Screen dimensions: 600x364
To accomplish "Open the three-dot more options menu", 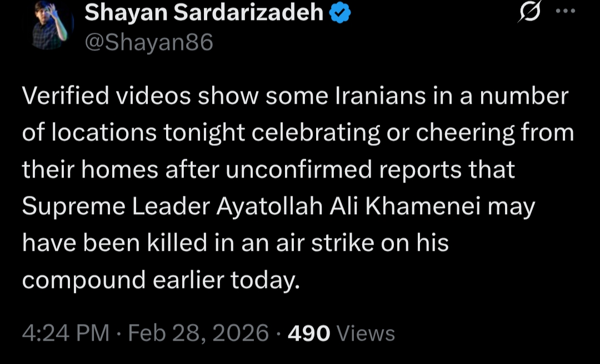I will (x=567, y=11).
